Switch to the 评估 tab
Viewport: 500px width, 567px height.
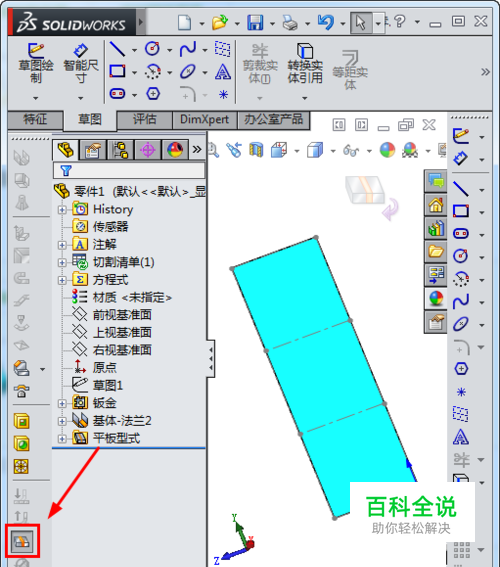pyautogui.click(x=145, y=120)
